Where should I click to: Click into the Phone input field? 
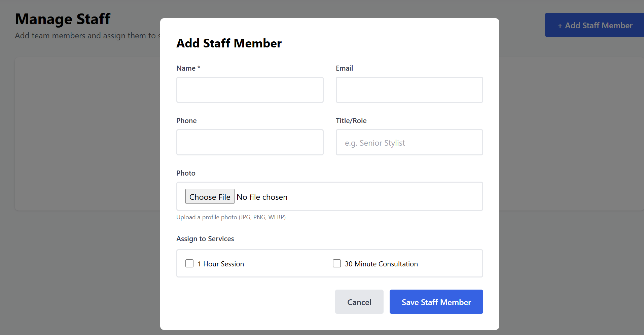[x=250, y=142]
